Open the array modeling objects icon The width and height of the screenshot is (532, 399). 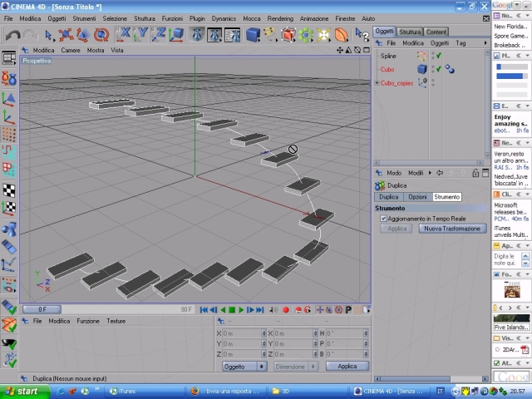[x=306, y=35]
